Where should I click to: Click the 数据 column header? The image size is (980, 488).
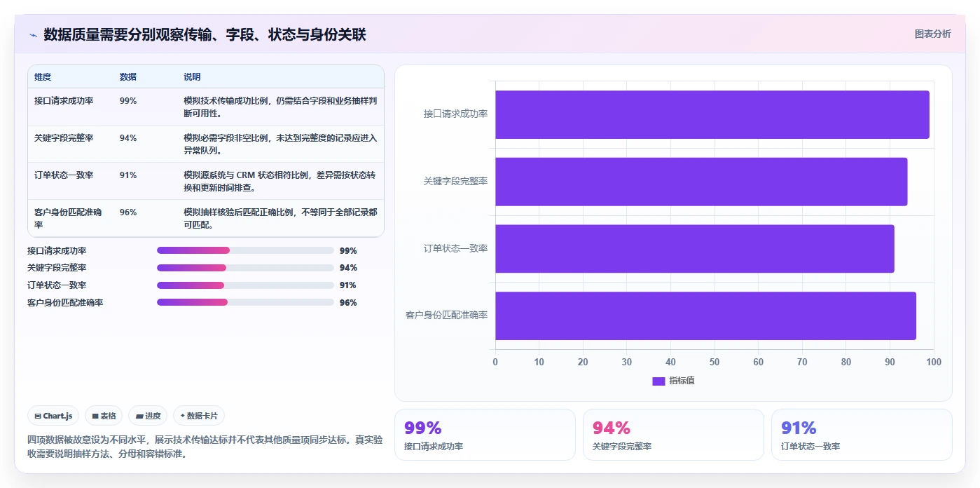tap(128, 76)
